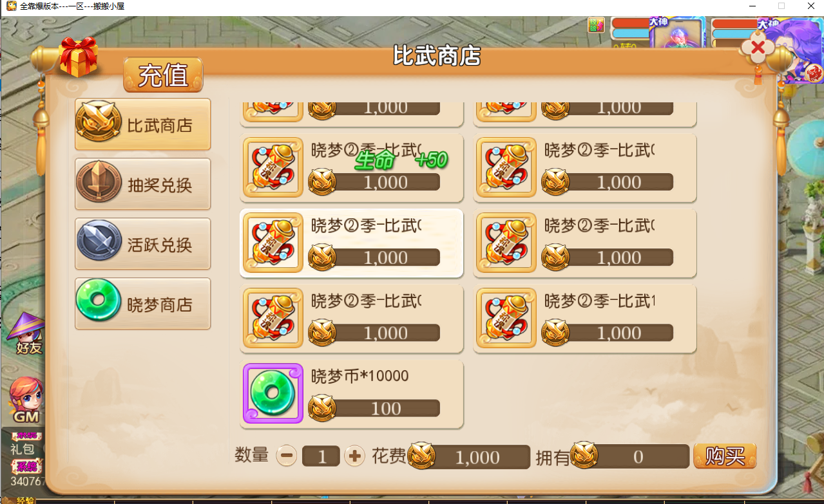The height and width of the screenshot is (504, 824).
Task: Click the 系统 system icon
Action: point(26,467)
